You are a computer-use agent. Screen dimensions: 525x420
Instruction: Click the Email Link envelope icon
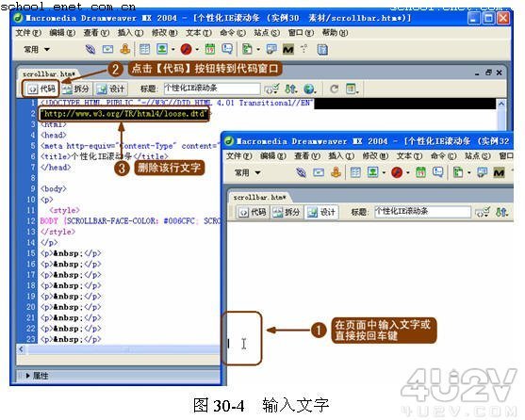click(x=107, y=50)
